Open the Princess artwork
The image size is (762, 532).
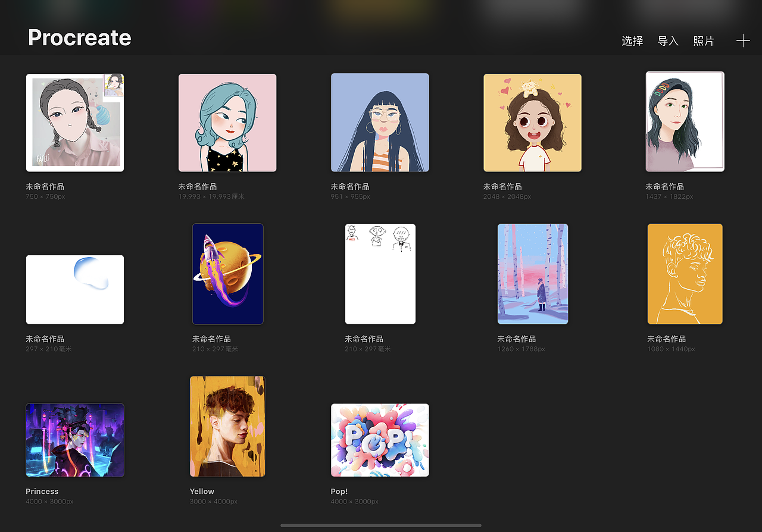tap(74, 440)
